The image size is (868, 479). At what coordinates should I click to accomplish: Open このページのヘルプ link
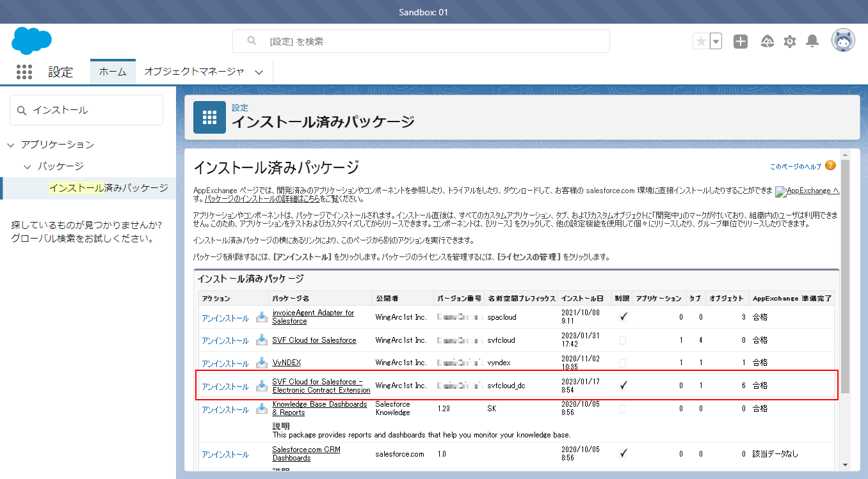click(x=796, y=166)
